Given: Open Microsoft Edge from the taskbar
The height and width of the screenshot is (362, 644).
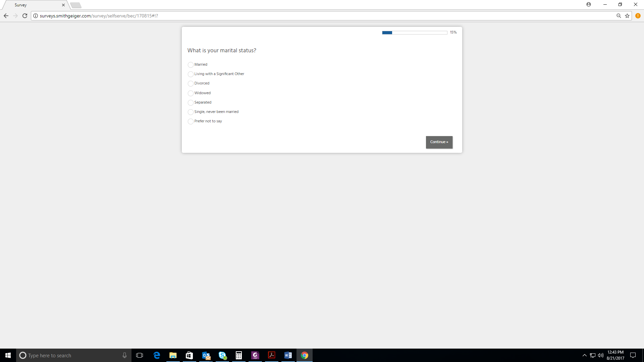Looking at the screenshot, I should (157, 355).
